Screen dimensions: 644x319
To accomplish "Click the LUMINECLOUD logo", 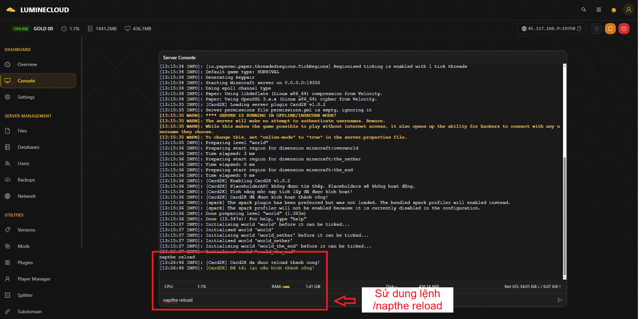I will 38,10.
